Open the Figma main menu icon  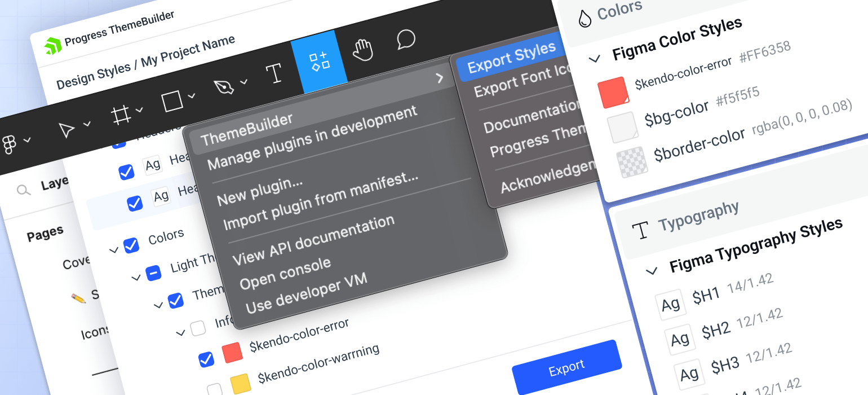(x=9, y=144)
